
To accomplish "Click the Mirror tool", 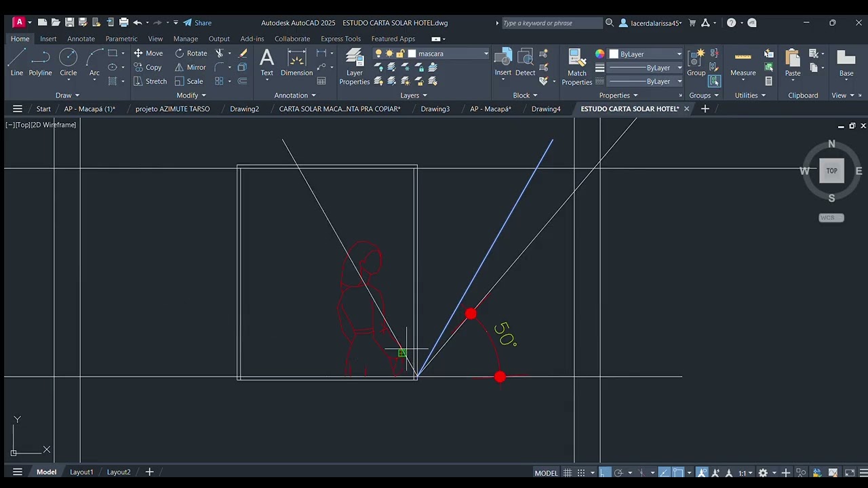I will pyautogui.click(x=190, y=67).
